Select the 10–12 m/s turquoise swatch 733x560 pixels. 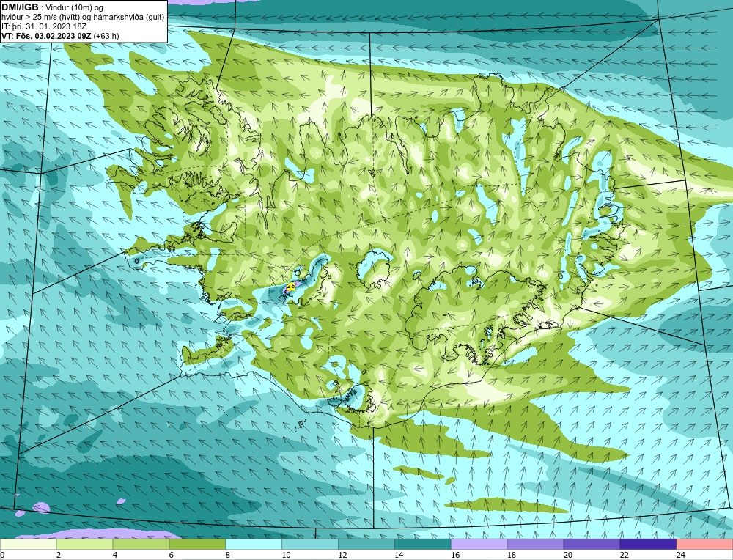click(x=310, y=544)
